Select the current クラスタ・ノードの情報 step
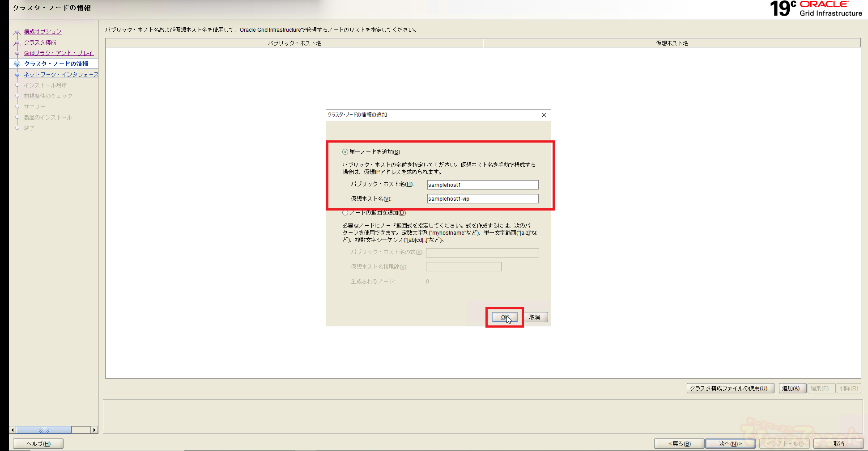868x451 pixels. pos(56,64)
